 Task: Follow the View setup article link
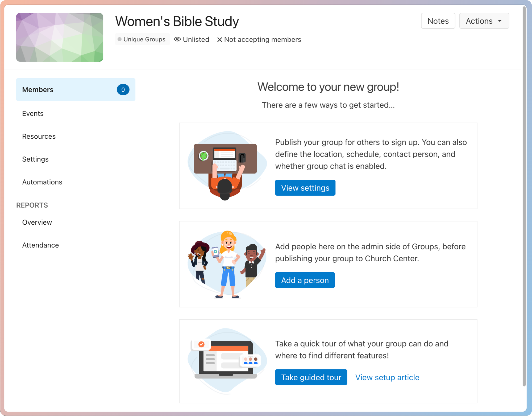pos(387,377)
